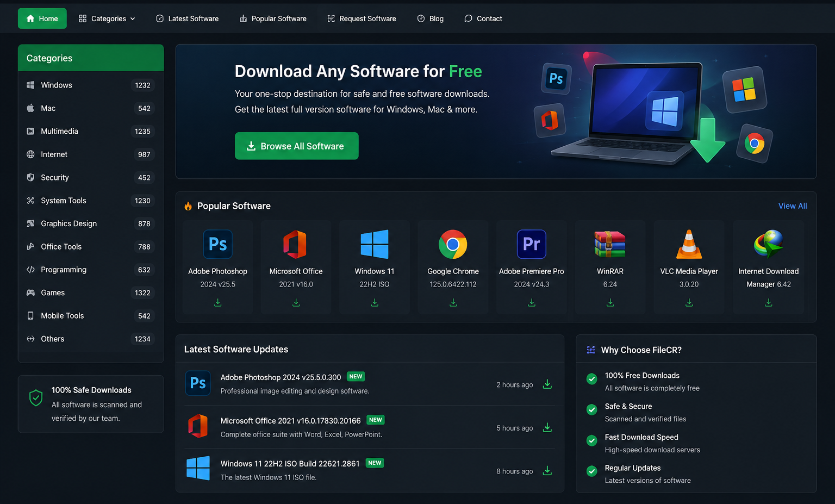Open the Others category
The height and width of the screenshot is (504, 835).
coord(91,339)
